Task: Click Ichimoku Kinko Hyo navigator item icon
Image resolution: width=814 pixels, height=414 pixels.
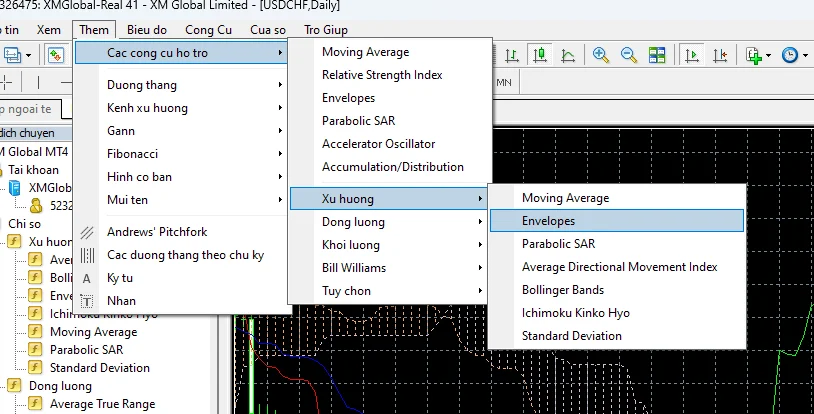Action: (35, 314)
